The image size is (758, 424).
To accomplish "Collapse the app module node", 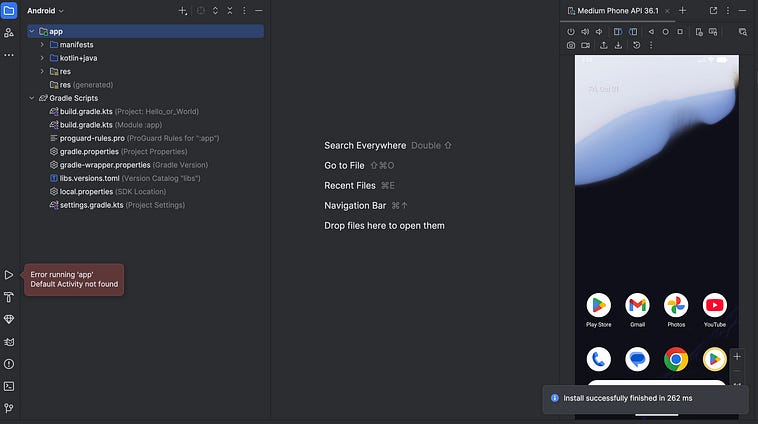I will pos(32,31).
